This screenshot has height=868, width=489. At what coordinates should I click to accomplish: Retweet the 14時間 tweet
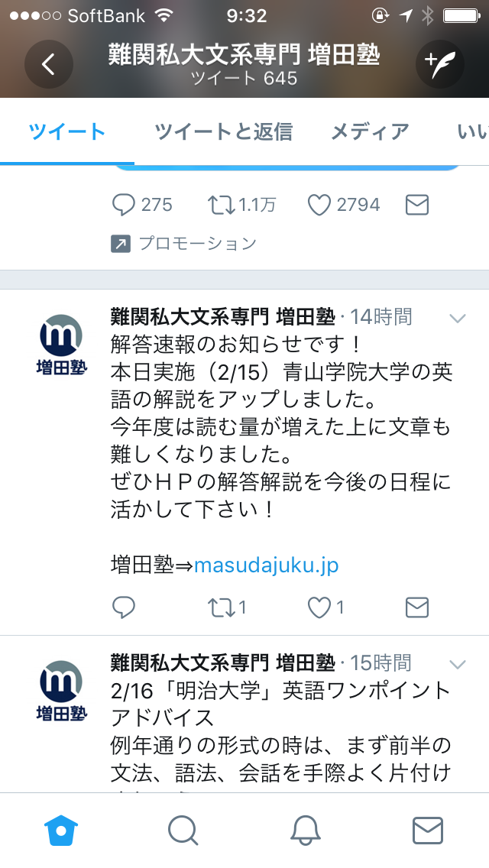coord(226,607)
